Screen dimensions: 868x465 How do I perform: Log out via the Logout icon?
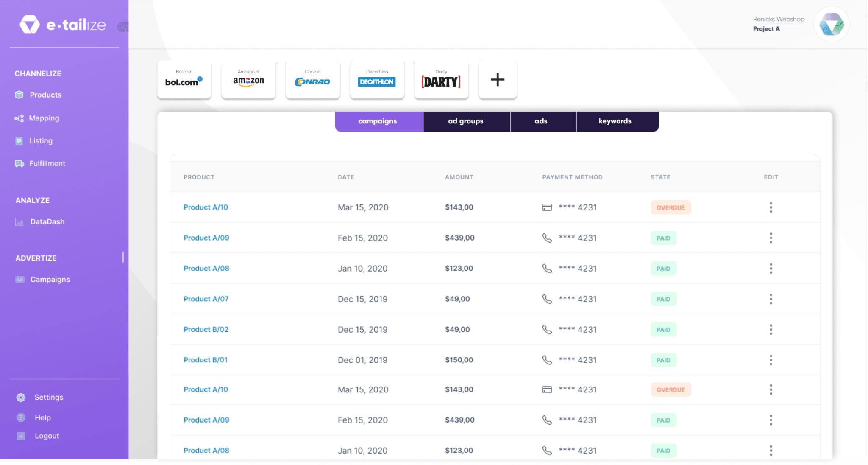(x=21, y=436)
